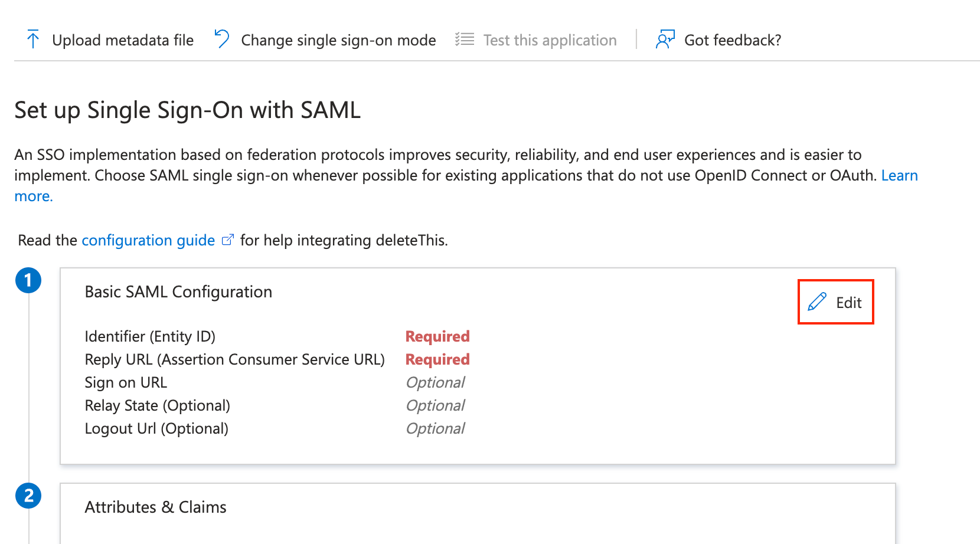Open Test this application
The height and width of the screenshot is (544, 980).
coord(550,40)
